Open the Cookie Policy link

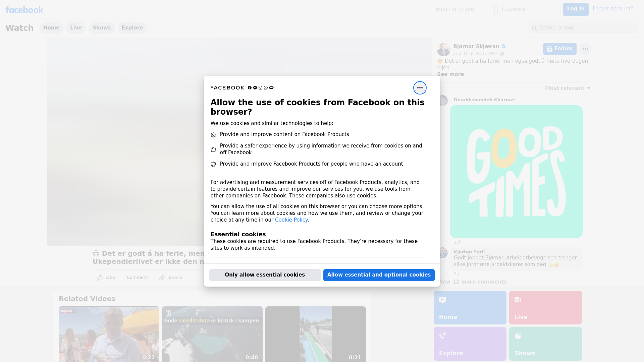click(x=291, y=220)
